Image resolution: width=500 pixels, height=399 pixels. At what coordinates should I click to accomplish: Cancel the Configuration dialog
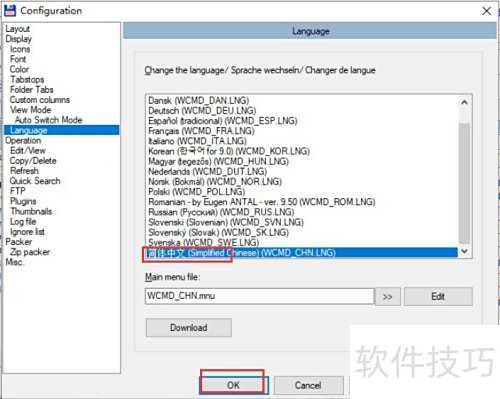click(308, 385)
